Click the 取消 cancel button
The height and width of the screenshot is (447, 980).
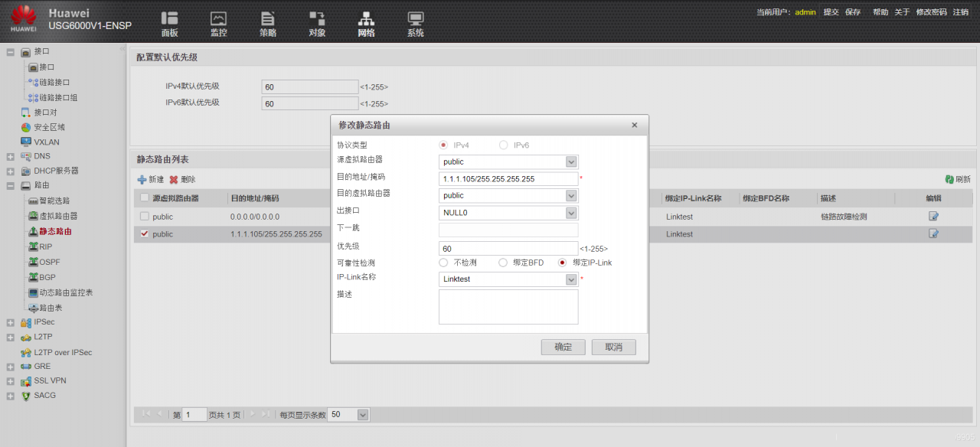pos(613,347)
